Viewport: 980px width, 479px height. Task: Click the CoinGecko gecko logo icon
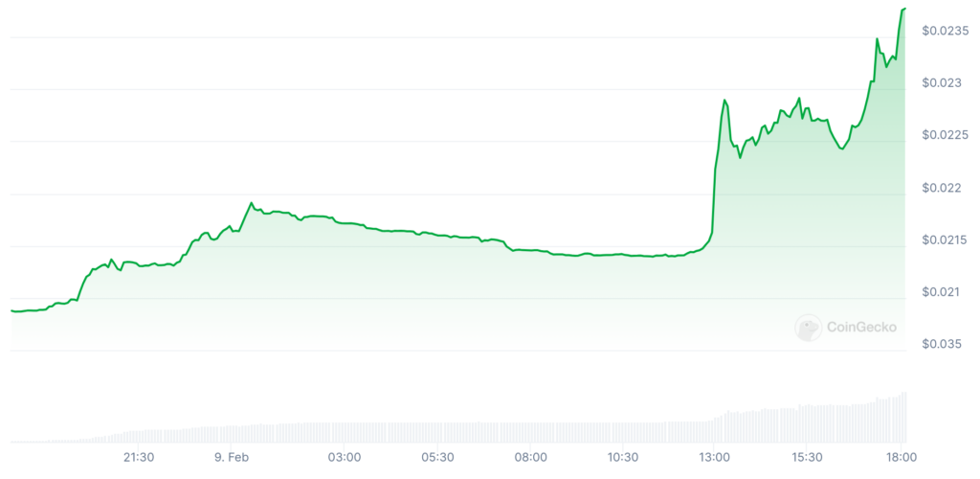(x=809, y=329)
